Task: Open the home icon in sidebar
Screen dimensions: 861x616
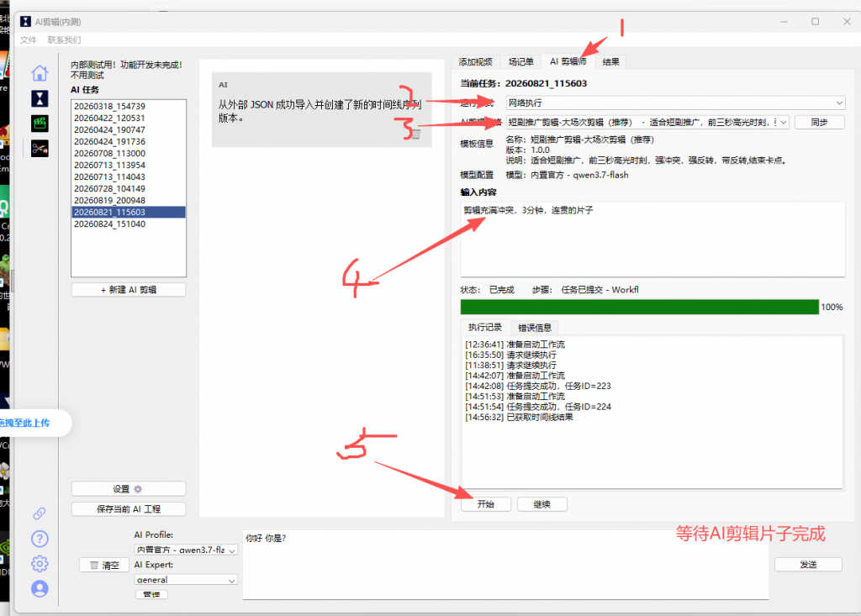Action: point(40,73)
